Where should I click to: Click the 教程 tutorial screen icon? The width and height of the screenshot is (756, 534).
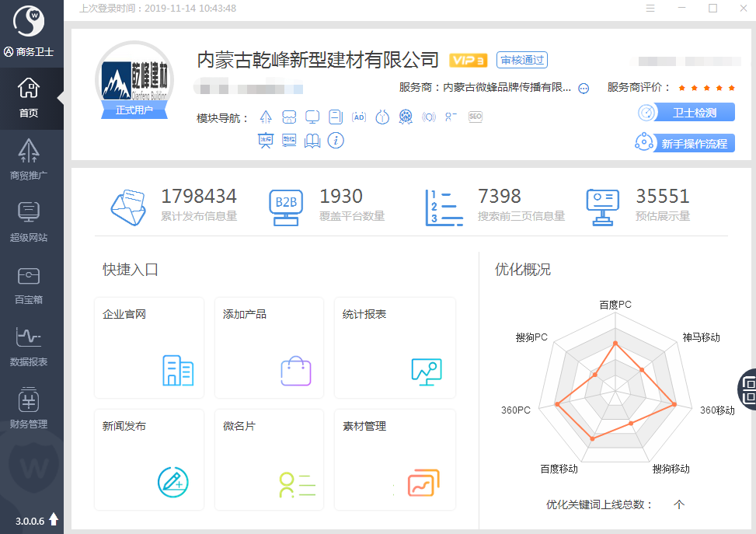pos(289,141)
